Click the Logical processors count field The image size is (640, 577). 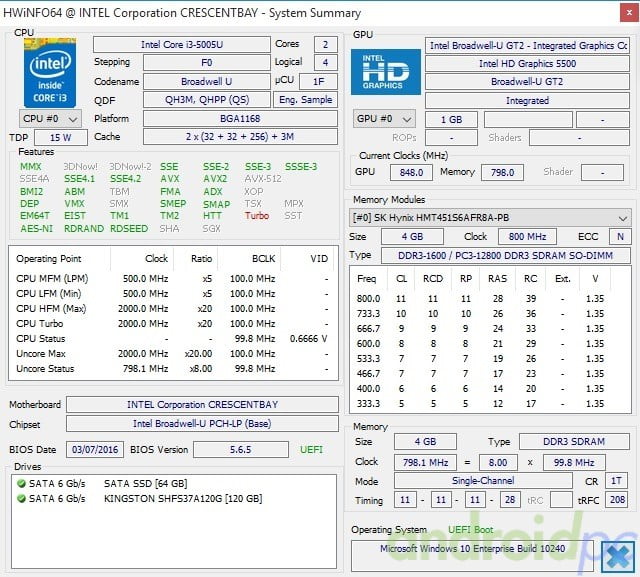[x=326, y=62]
